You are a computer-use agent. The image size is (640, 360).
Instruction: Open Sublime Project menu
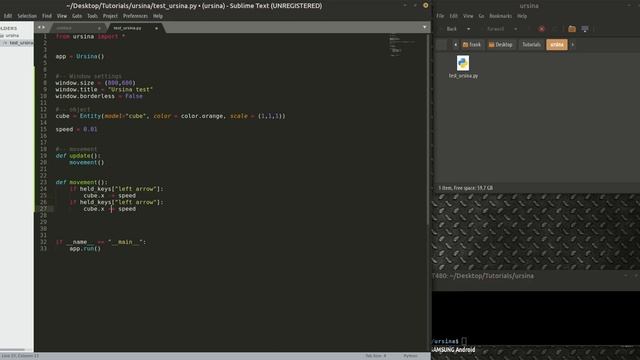click(110, 16)
